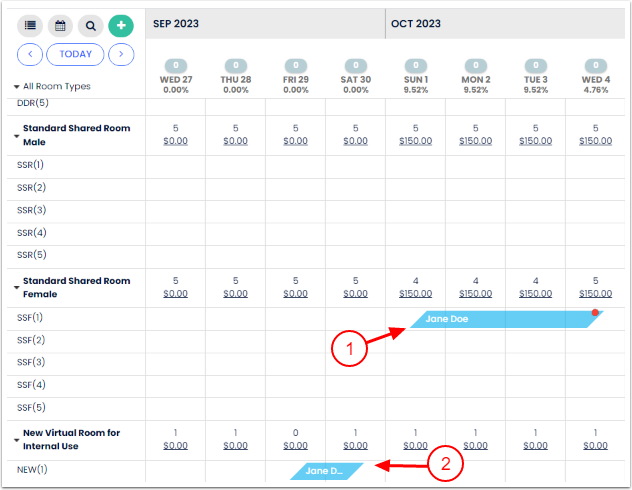Viewport: 632px width, 490px height.
Task: Select the SSR(3) room row label
Action: (32, 210)
